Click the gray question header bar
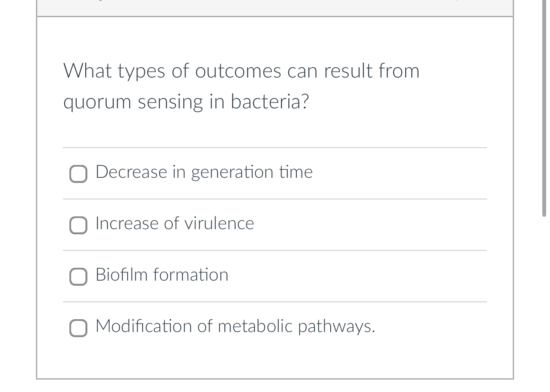This screenshot has width=550, height=392. click(275, 8)
